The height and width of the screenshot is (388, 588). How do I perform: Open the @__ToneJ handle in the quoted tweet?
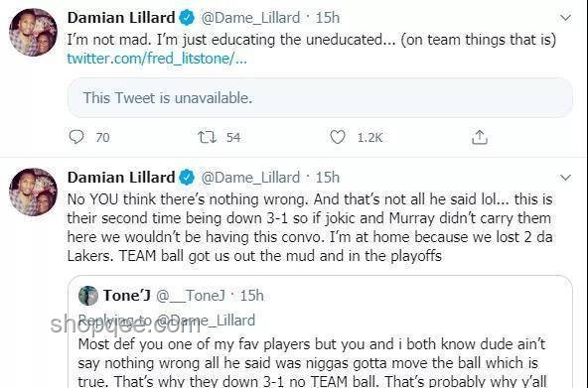click(191, 296)
